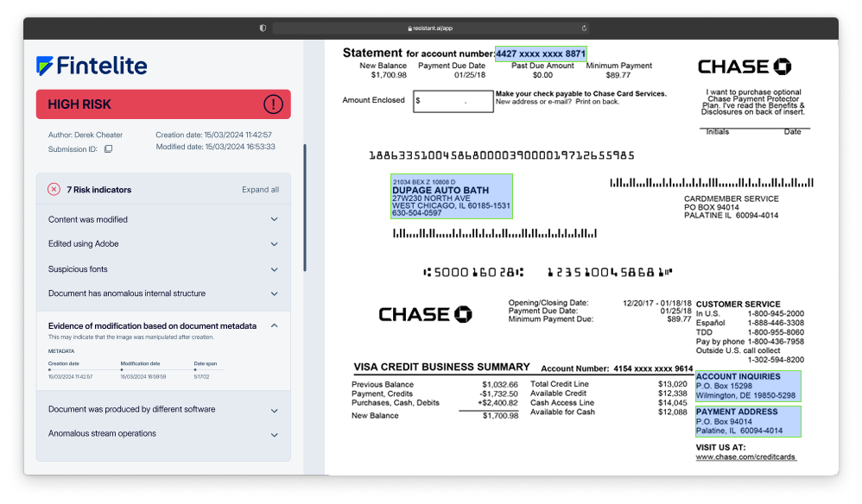
Task: Click the copy Submission ID icon
Action: click(108, 148)
